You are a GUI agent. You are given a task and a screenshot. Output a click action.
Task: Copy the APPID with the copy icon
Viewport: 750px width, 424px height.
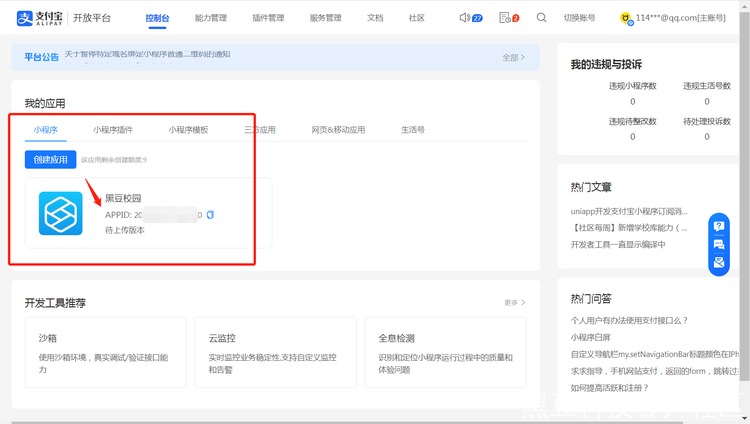210,215
